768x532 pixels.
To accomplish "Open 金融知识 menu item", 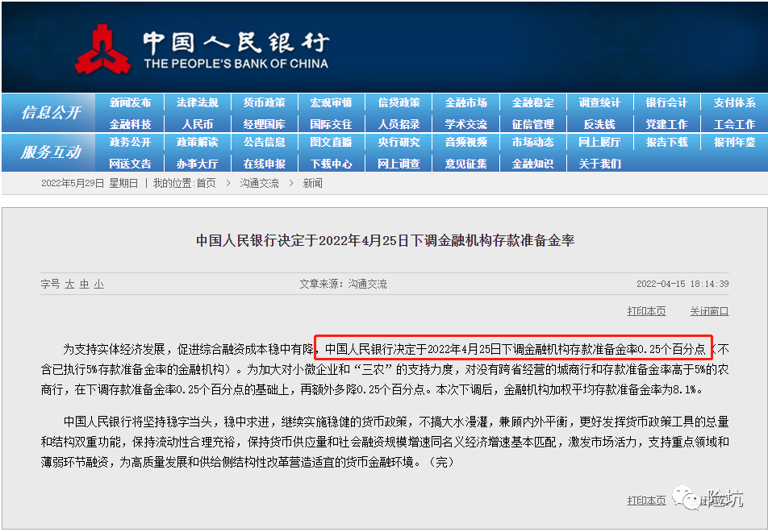I will pyautogui.click(x=533, y=164).
